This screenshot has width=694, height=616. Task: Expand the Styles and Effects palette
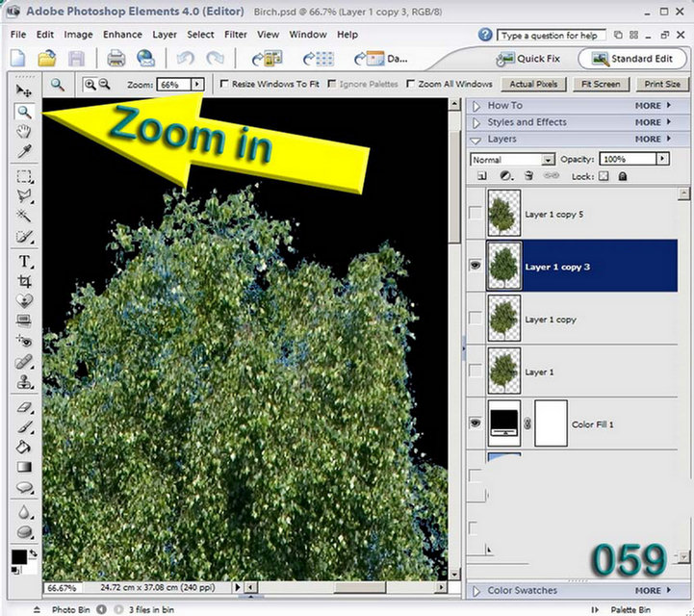(476, 122)
